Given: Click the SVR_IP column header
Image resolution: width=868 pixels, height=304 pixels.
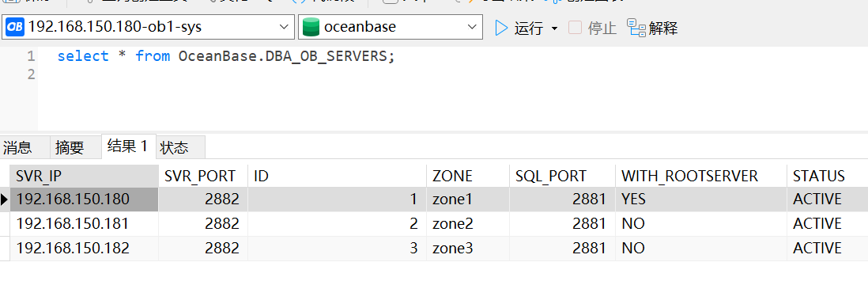Looking at the screenshot, I should click(x=84, y=176).
